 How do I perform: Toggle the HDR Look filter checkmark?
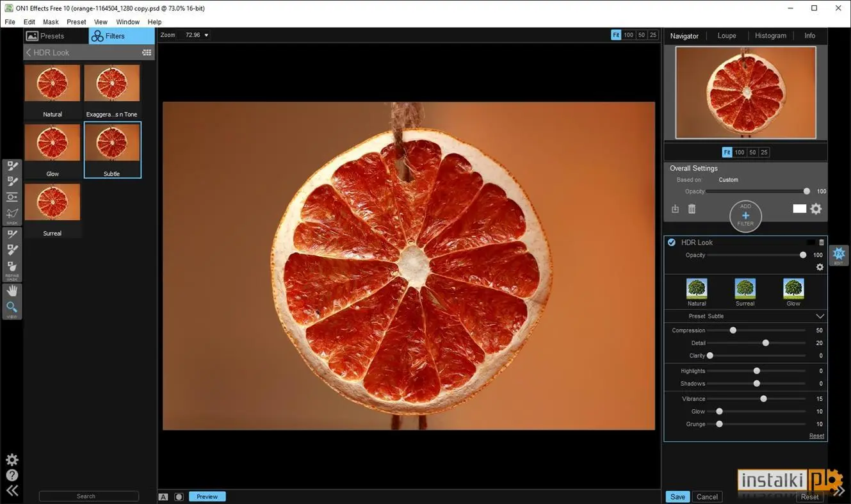tap(672, 243)
